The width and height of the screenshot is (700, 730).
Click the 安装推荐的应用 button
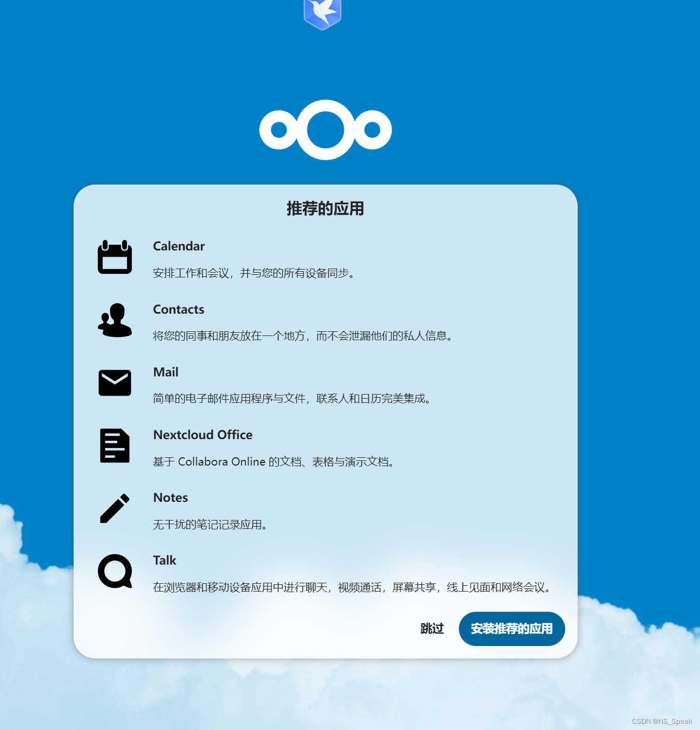(512, 628)
